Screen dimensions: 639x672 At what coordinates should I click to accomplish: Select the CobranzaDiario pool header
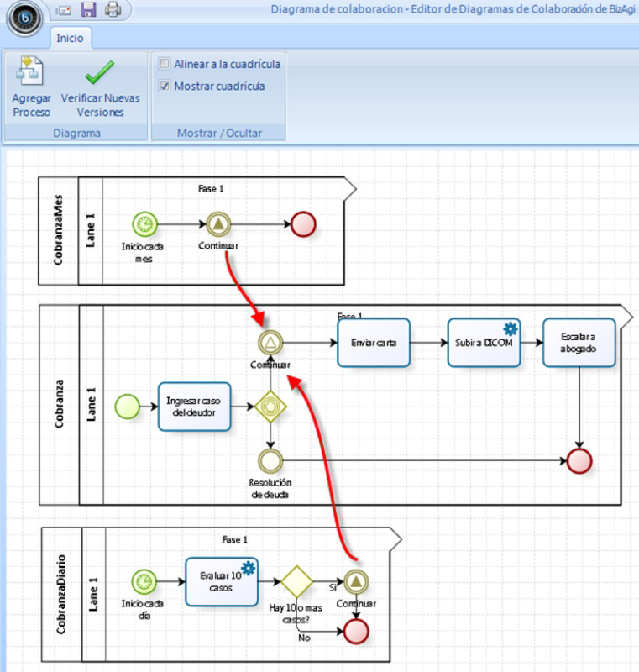[61, 595]
